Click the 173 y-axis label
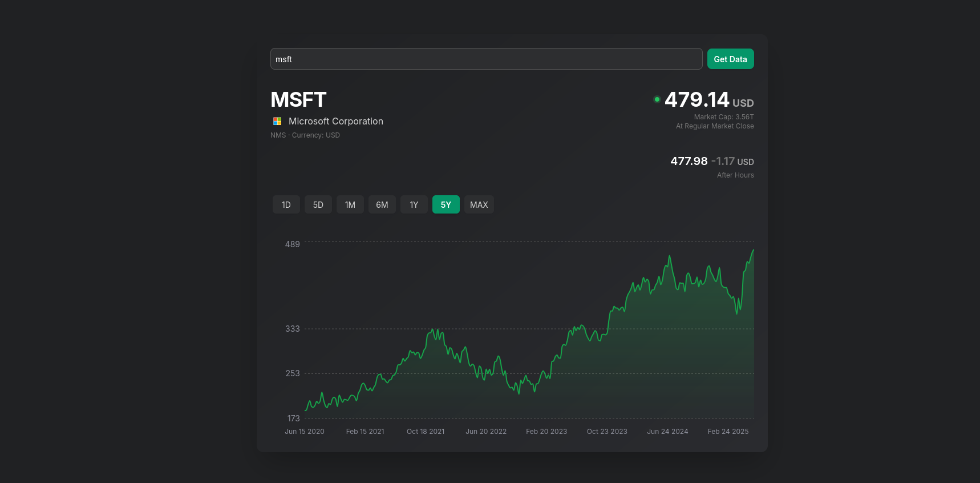Screen dimensions: 980x483 click(293, 418)
